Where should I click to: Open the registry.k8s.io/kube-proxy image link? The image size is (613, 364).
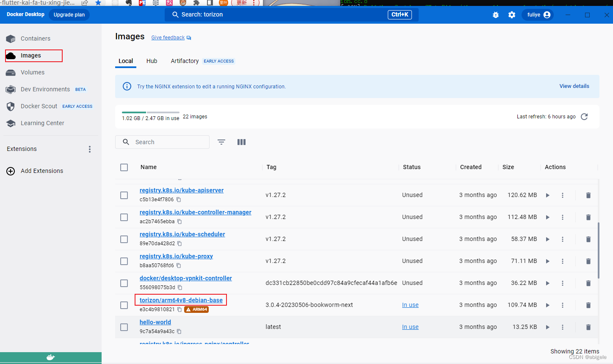click(176, 256)
